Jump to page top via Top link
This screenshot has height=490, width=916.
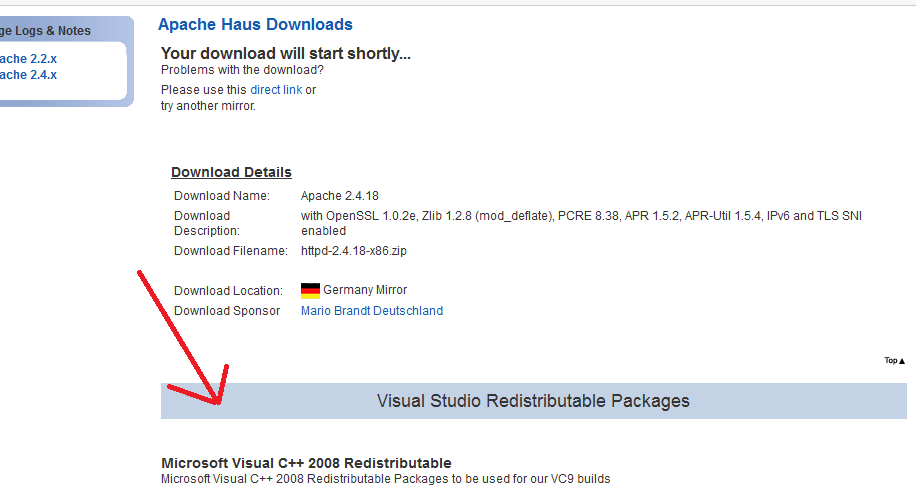(894, 360)
